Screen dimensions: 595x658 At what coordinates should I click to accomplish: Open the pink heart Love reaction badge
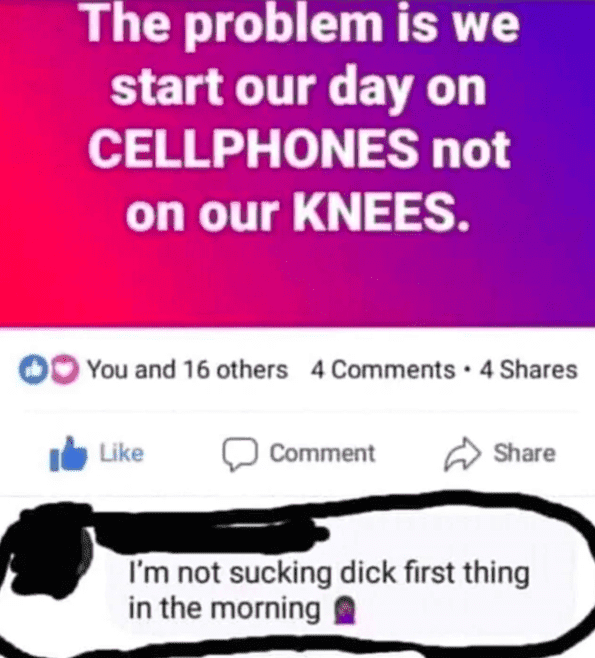tap(65, 370)
